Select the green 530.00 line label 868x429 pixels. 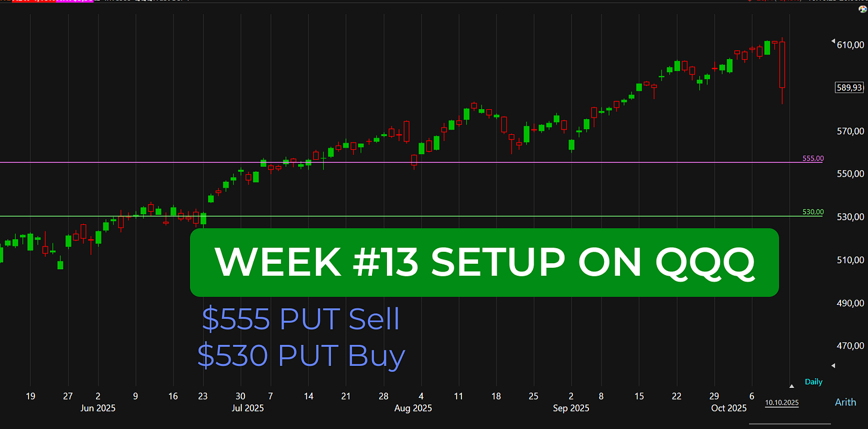pos(813,212)
